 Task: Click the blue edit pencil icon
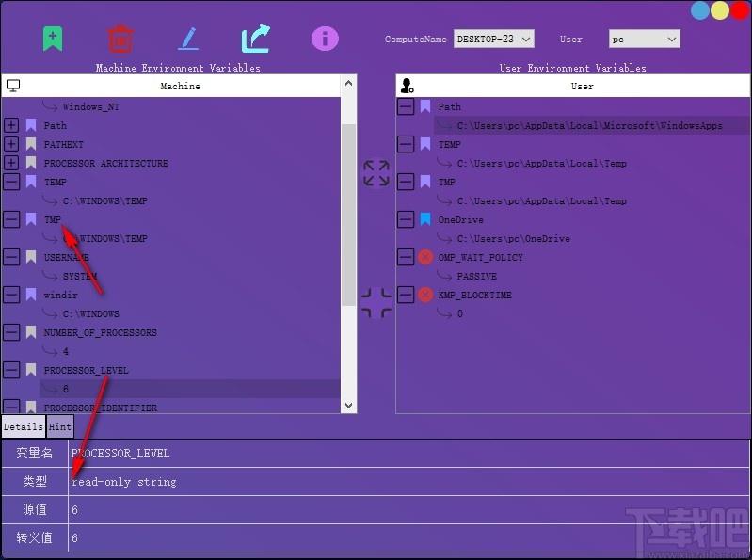pyautogui.click(x=188, y=39)
